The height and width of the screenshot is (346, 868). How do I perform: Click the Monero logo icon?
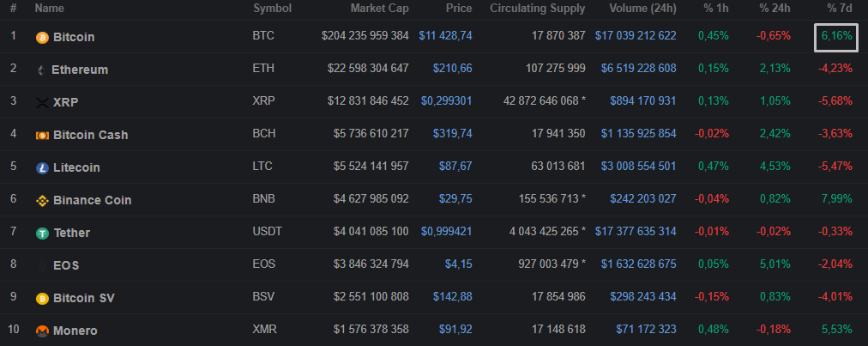pos(42,331)
